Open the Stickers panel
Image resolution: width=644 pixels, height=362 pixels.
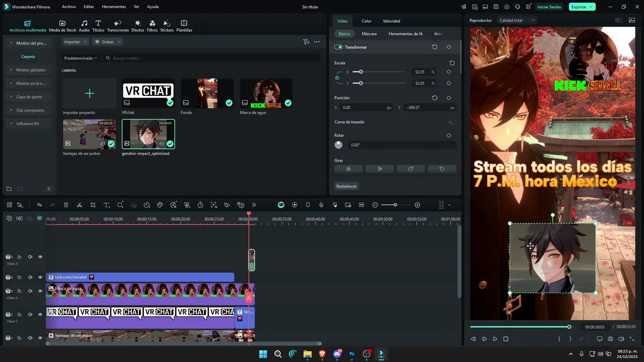point(167,26)
